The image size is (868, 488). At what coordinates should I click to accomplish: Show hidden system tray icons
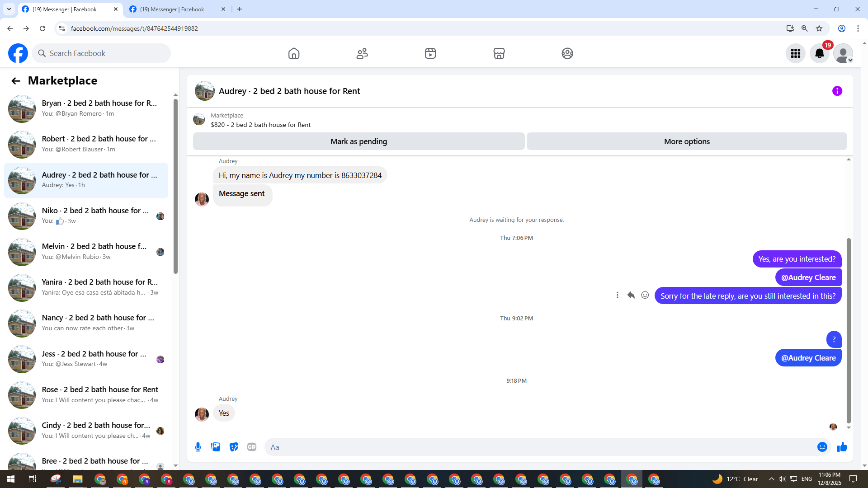tap(772, 479)
